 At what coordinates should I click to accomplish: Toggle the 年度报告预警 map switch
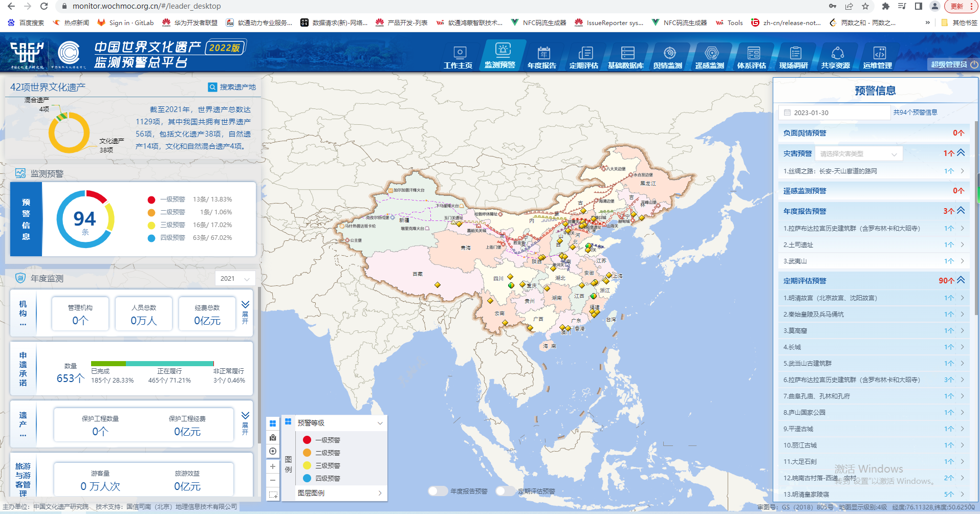click(x=438, y=491)
